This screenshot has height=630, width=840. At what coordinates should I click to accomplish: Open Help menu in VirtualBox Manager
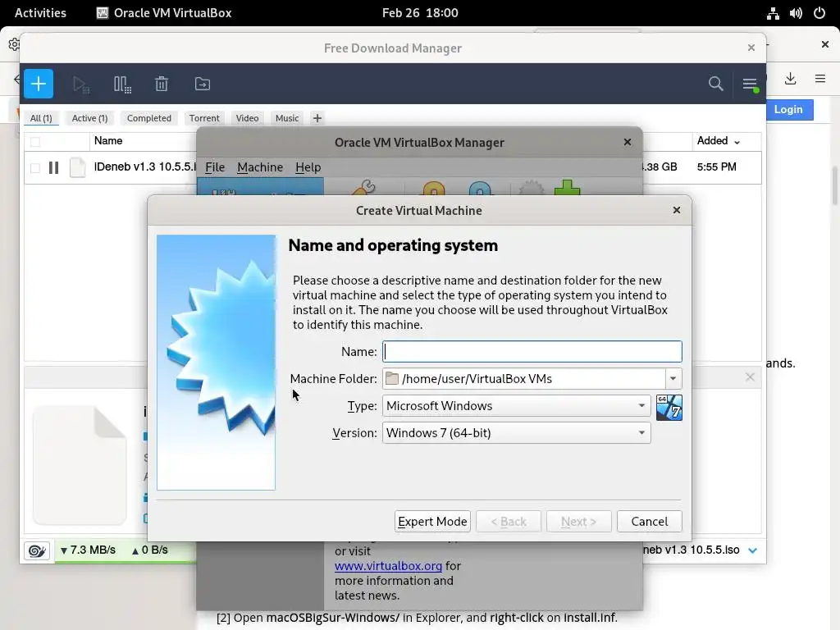(x=308, y=167)
